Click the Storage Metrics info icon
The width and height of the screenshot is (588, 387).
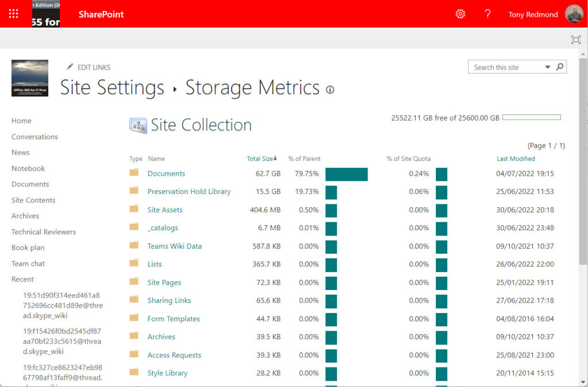330,90
